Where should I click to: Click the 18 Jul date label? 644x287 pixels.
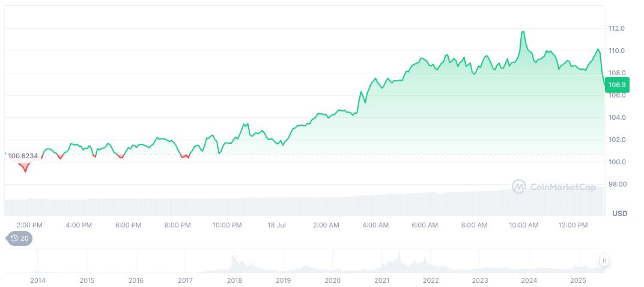pos(276,225)
